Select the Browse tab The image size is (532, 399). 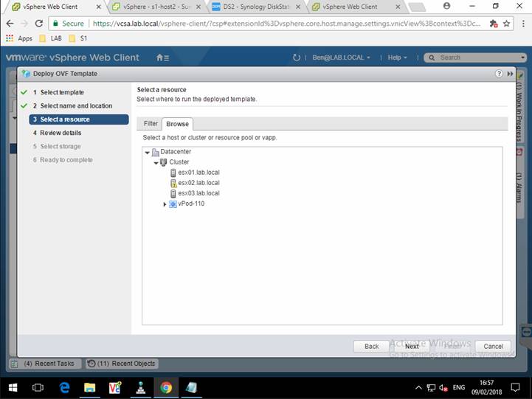[177, 124]
